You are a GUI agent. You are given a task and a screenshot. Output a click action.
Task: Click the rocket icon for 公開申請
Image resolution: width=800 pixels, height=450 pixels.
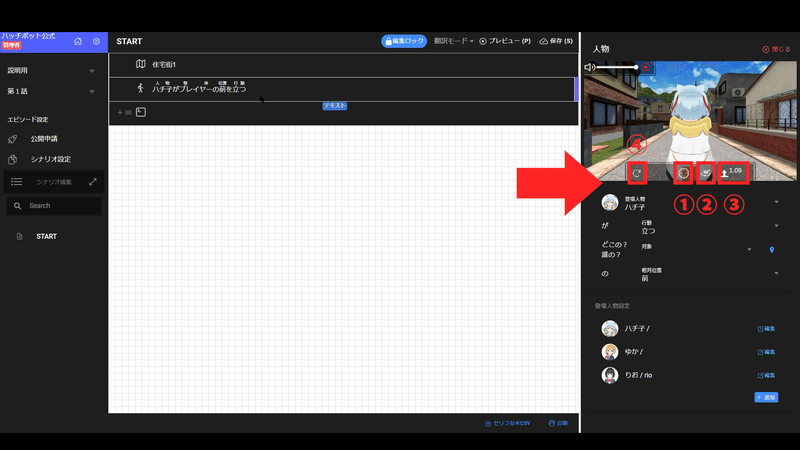coord(13,139)
